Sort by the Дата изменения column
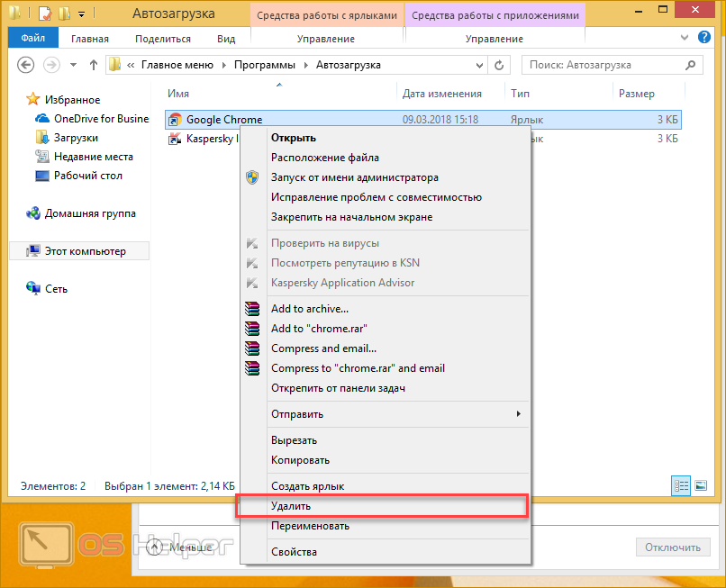Image resolution: width=726 pixels, height=588 pixels. (441, 94)
